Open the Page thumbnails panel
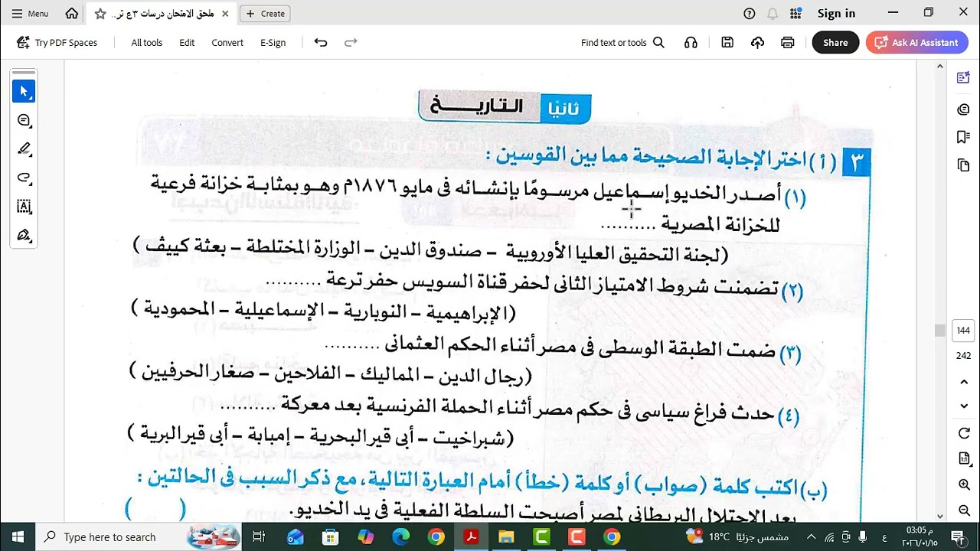 point(964,165)
